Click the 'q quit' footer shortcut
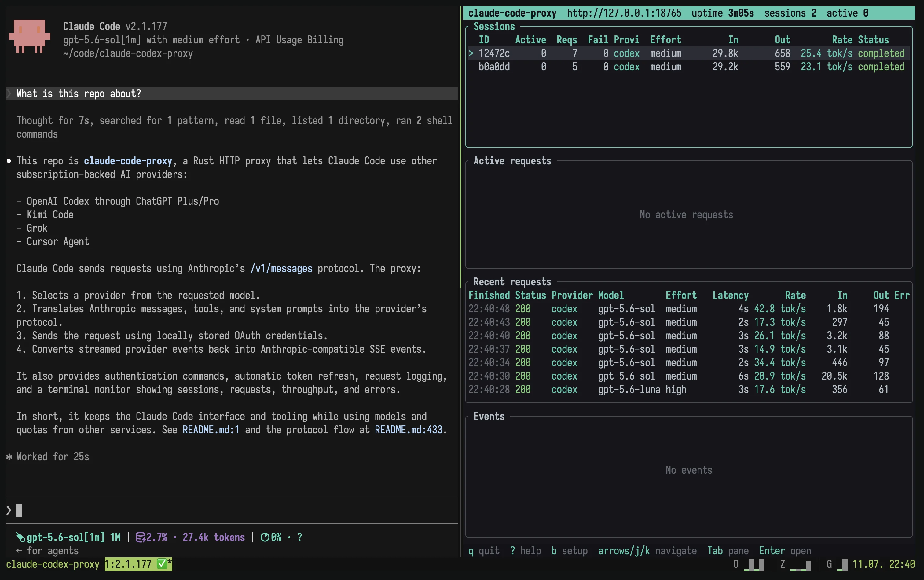The image size is (924, 580). pyautogui.click(x=484, y=551)
